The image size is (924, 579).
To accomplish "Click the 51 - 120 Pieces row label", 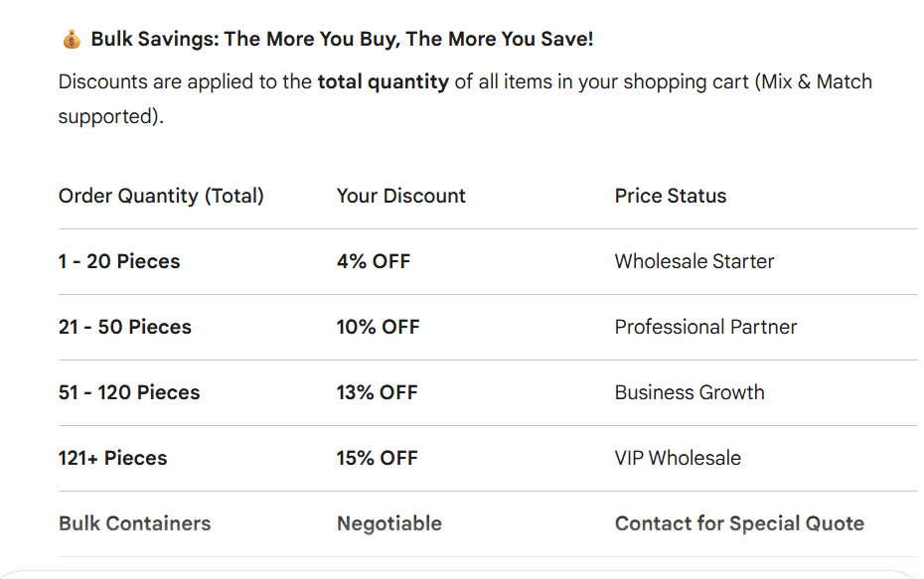I will tap(129, 392).
